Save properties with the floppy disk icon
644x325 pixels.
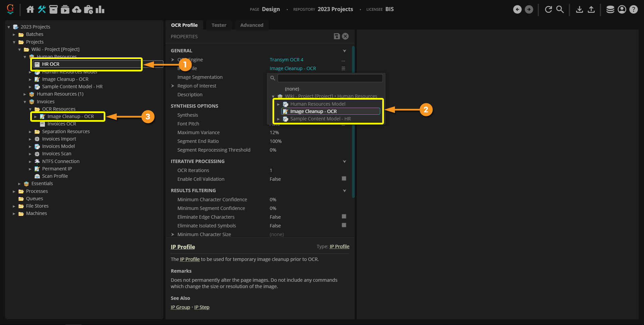click(x=337, y=36)
